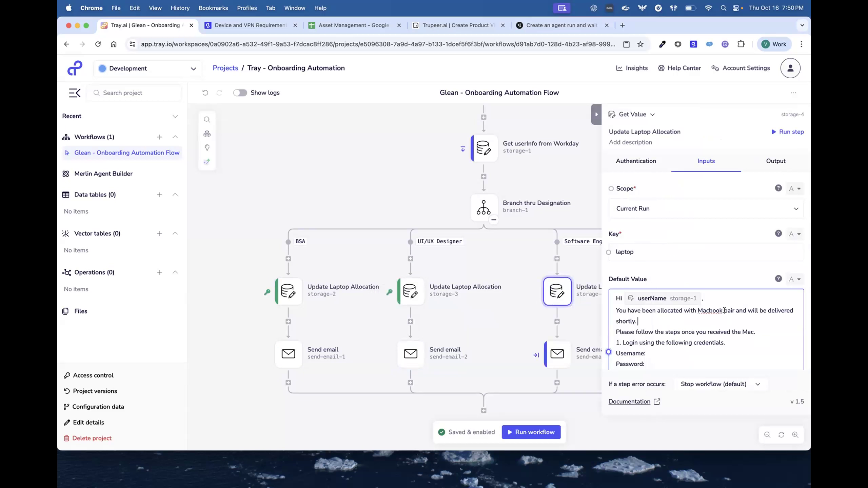Click the Run workflow button
868x488 pixels.
[x=531, y=432]
